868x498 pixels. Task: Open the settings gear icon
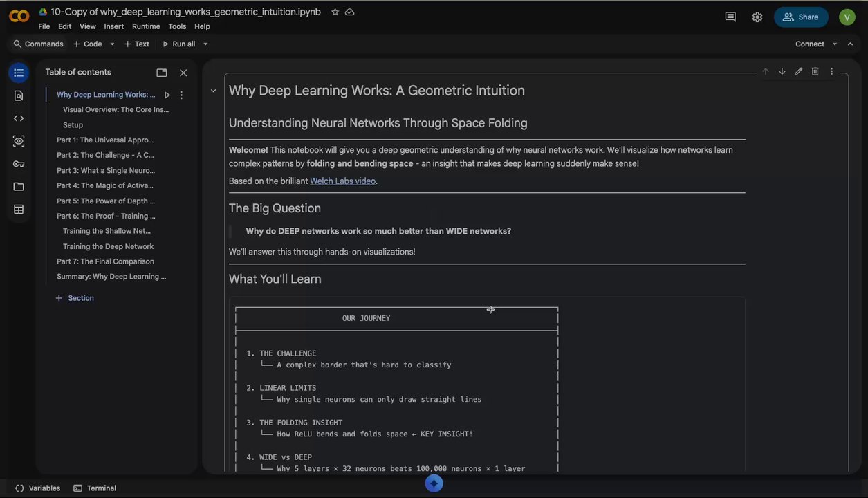[757, 17]
